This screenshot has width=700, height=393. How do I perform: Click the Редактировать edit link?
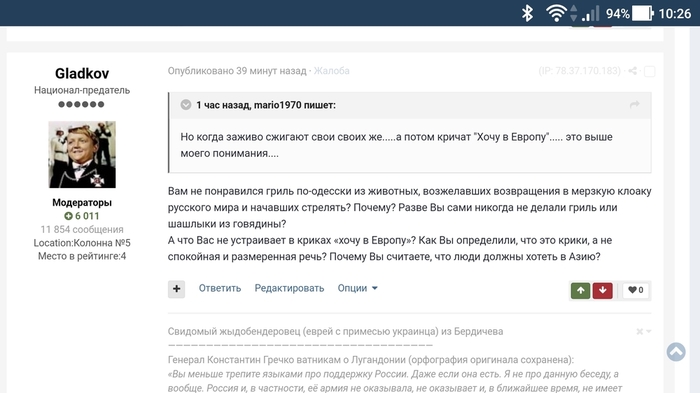tap(289, 288)
